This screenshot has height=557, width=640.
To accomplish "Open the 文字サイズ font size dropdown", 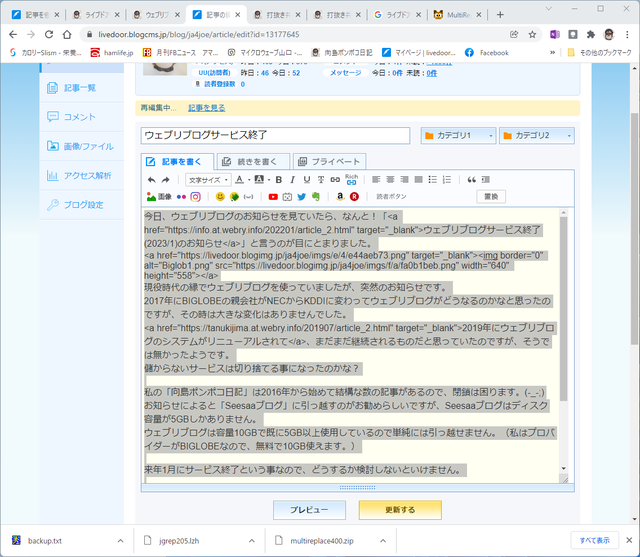I will point(208,180).
